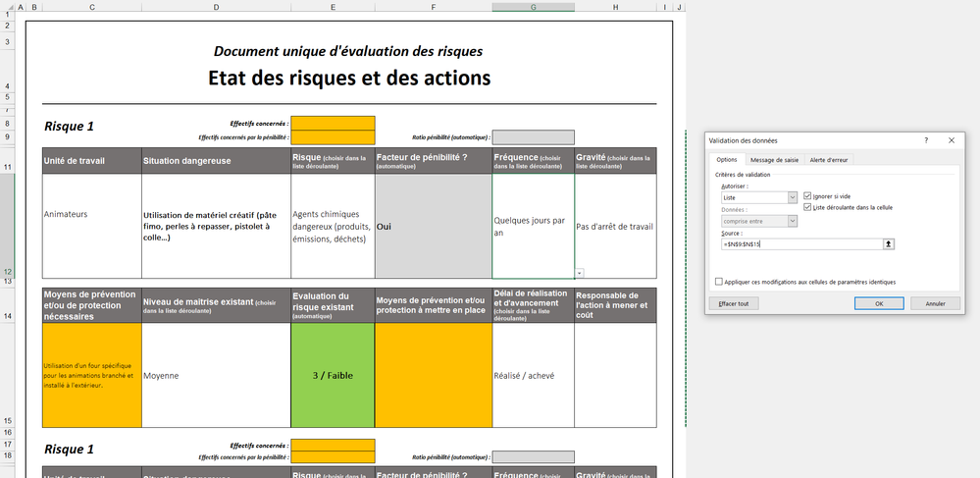Confirm the dialog with OK

[879, 303]
